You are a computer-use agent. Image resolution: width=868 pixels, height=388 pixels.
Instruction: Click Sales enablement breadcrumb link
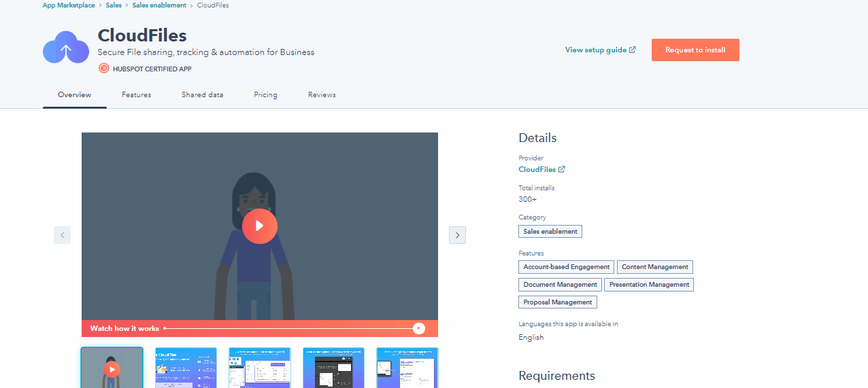(x=159, y=5)
